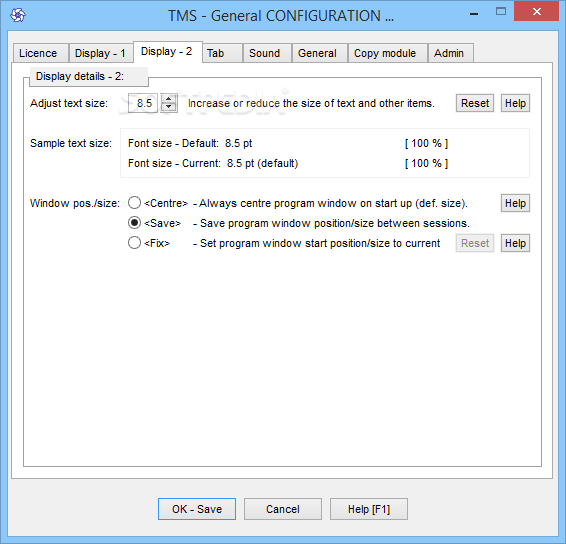This screenshot has width=566, height=544.
Task: Click the Adjust text size value field
Action: click(143, 103)
